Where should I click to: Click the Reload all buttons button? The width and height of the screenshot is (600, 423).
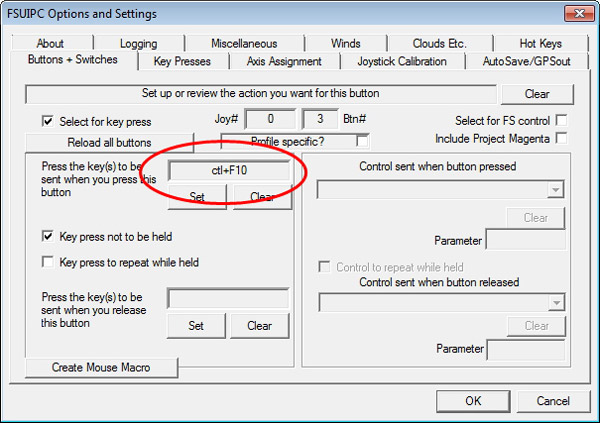pyautogui.click(x=109, y=142)
